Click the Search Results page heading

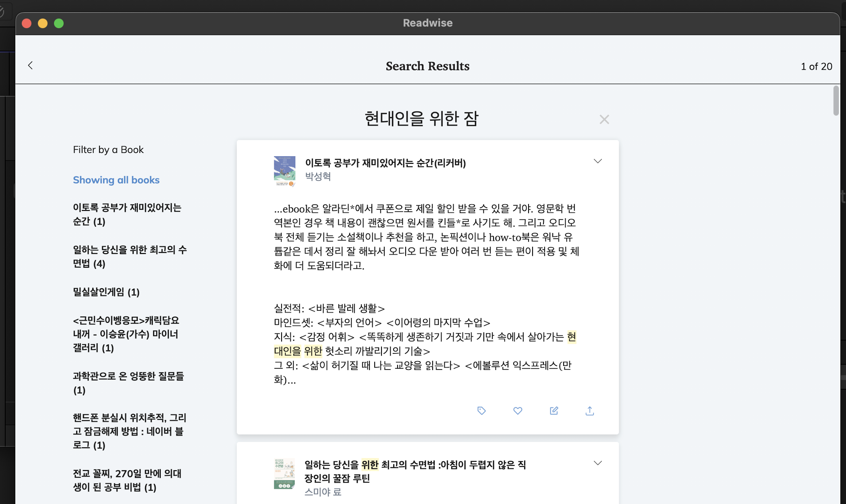pyautogui.click(x=427, y=66)
